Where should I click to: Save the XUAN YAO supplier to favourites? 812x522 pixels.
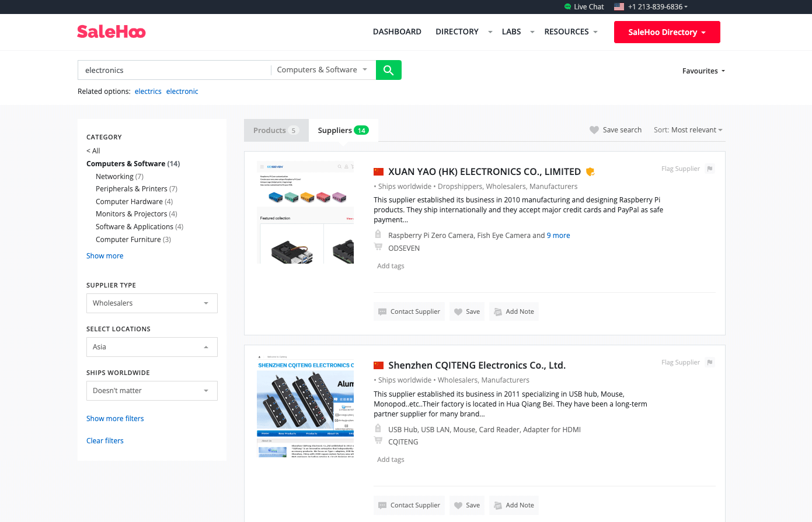pyautogui.click(x=467, y=311)
